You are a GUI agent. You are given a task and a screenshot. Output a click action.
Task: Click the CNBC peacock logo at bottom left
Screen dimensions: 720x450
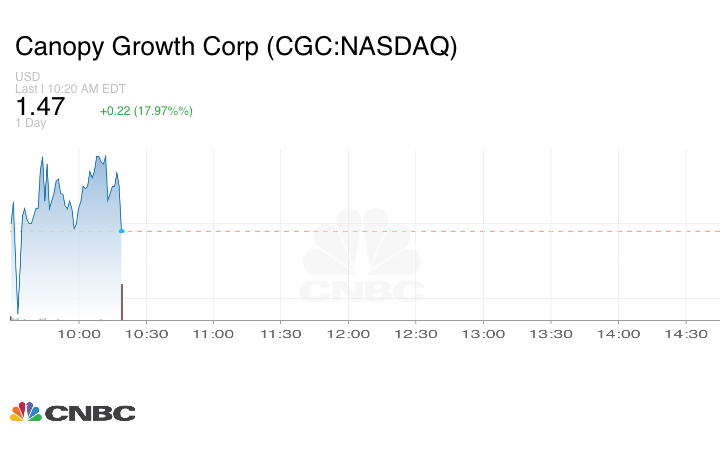pyautogui.click(x=72, y=412)
